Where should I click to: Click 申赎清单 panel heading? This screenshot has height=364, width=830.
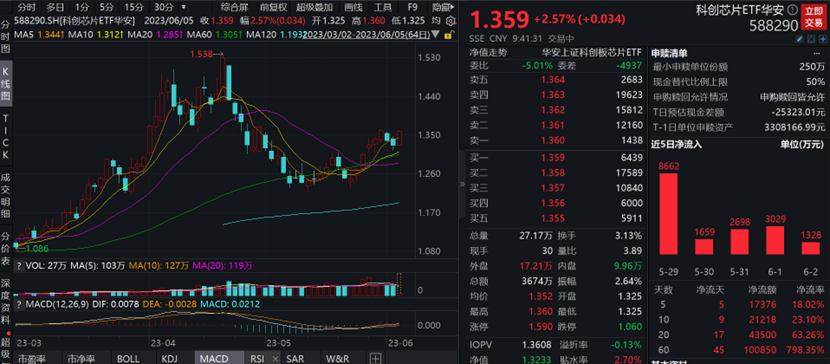pos(669,53)
